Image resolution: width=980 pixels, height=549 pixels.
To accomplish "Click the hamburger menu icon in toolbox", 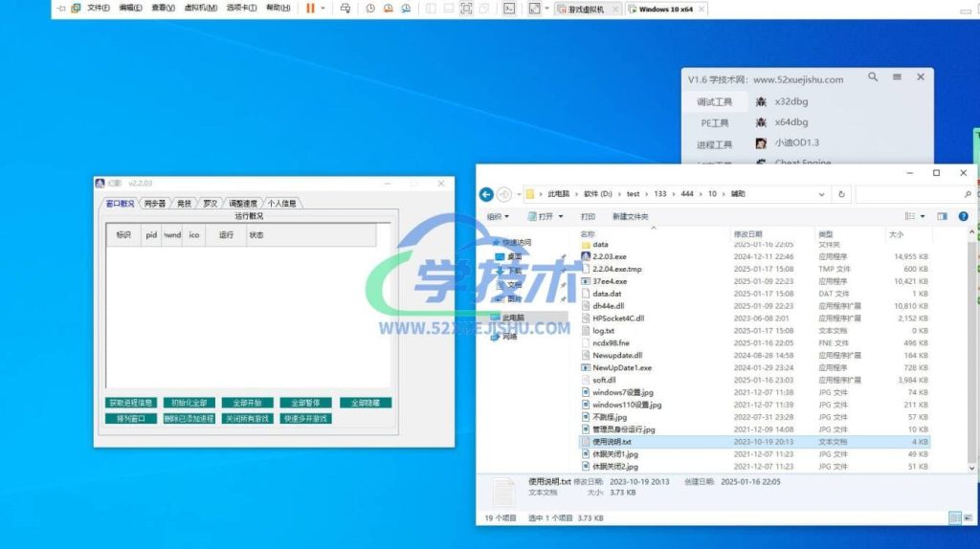I will tap(897, 77).
